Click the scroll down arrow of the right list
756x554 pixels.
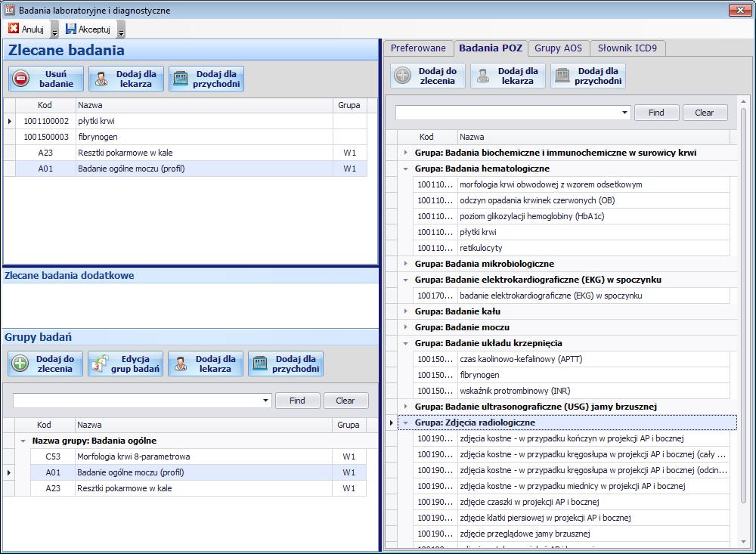[x=743, y=543]
